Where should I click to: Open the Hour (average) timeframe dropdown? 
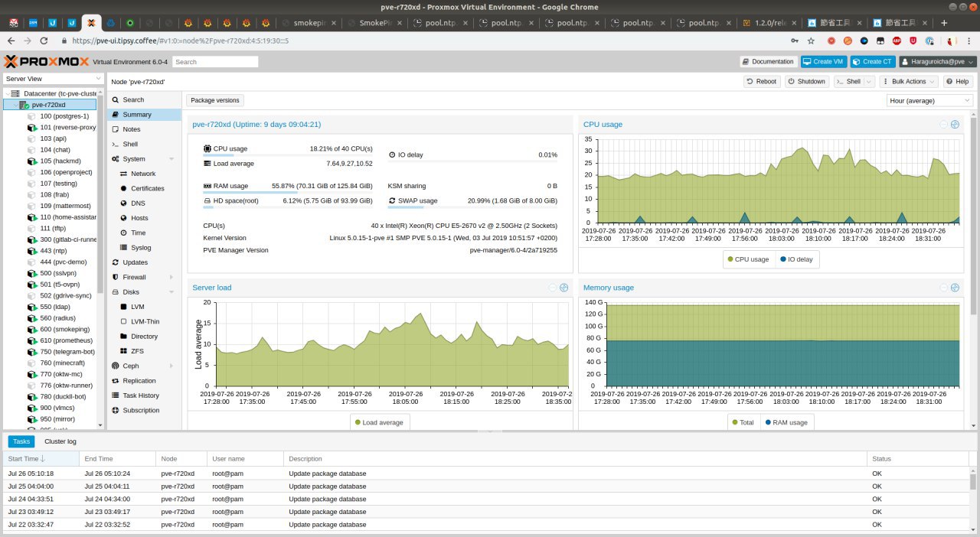(x=930, y=100)
